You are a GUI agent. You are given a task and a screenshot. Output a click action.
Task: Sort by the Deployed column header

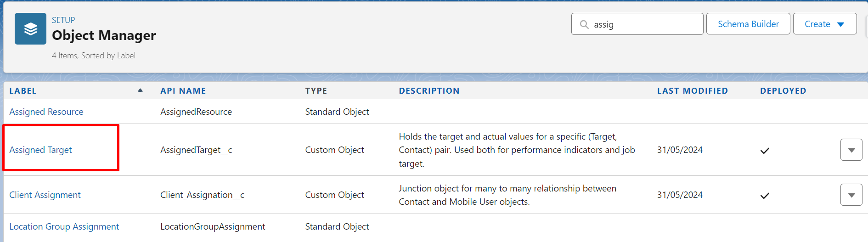point(783,91)
